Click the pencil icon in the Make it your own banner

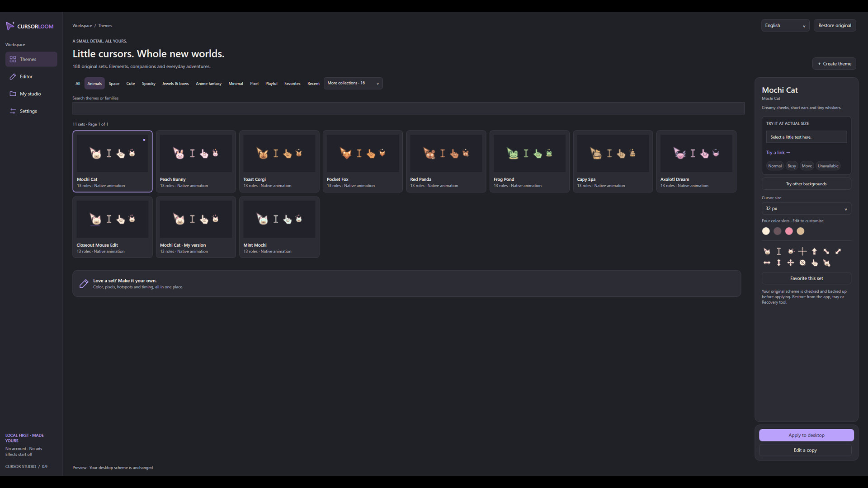[x=84, y=284]
